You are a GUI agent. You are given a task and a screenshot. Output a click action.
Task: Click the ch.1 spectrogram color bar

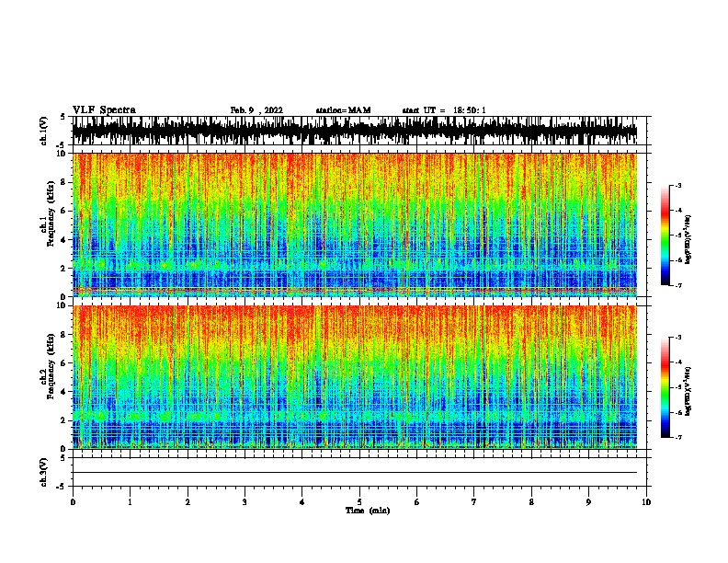point(665,236)
